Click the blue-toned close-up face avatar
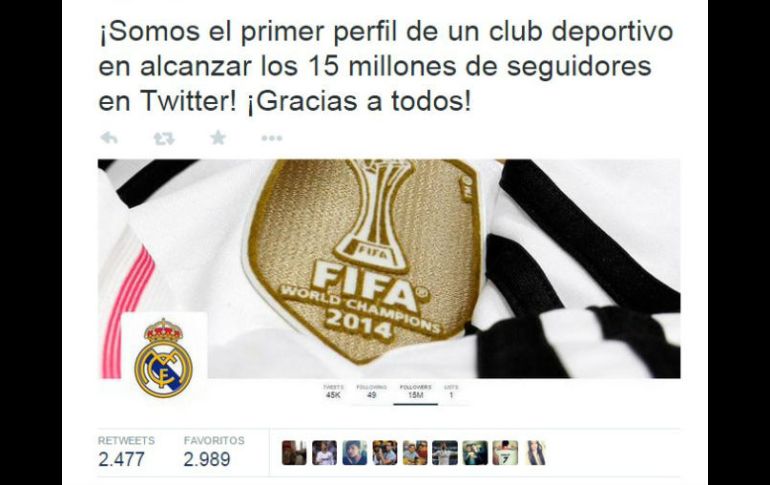The width and height of the screenshot is (770, 485). pyautogui.click(x=355, y=453)
